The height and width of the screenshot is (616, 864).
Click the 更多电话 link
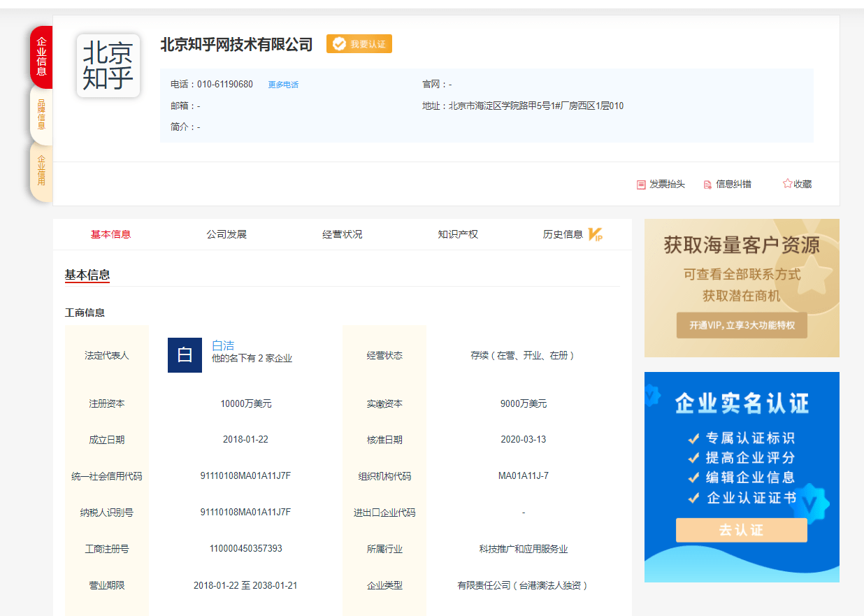pos(283,85)
